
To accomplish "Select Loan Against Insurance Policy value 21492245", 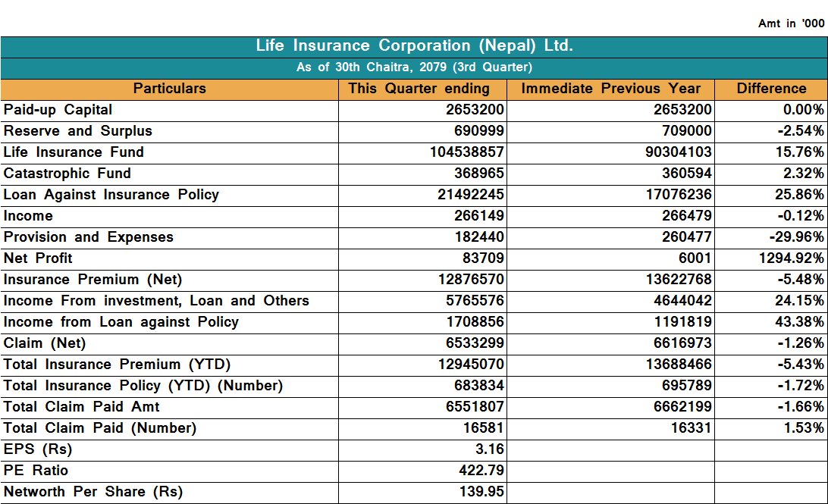I will (471, 195).
